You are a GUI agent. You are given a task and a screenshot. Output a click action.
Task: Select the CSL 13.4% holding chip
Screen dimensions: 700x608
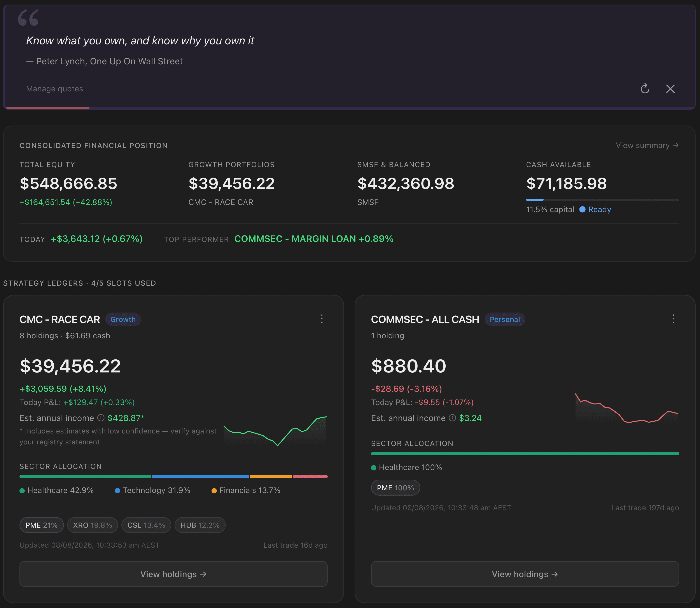point(146,525)
